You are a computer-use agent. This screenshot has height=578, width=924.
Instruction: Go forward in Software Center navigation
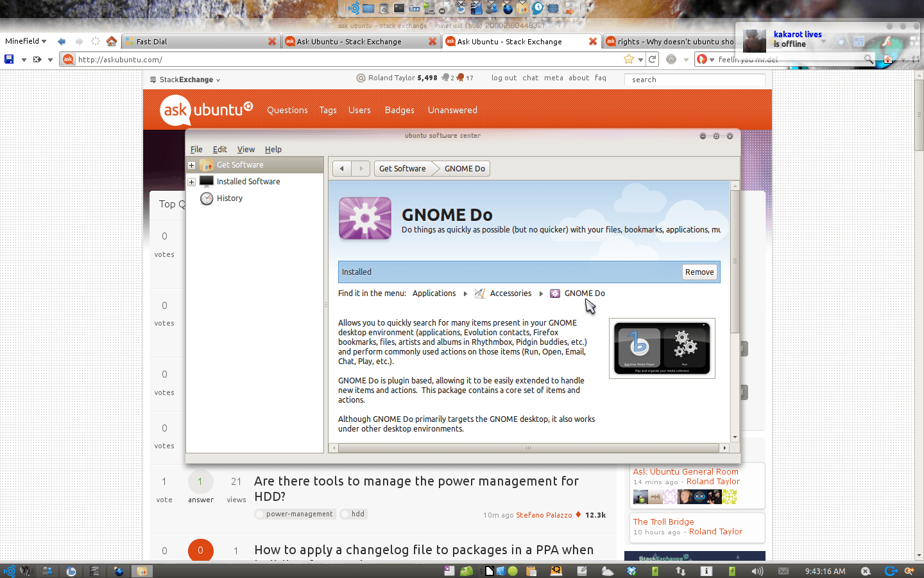(x=361, y=168)
